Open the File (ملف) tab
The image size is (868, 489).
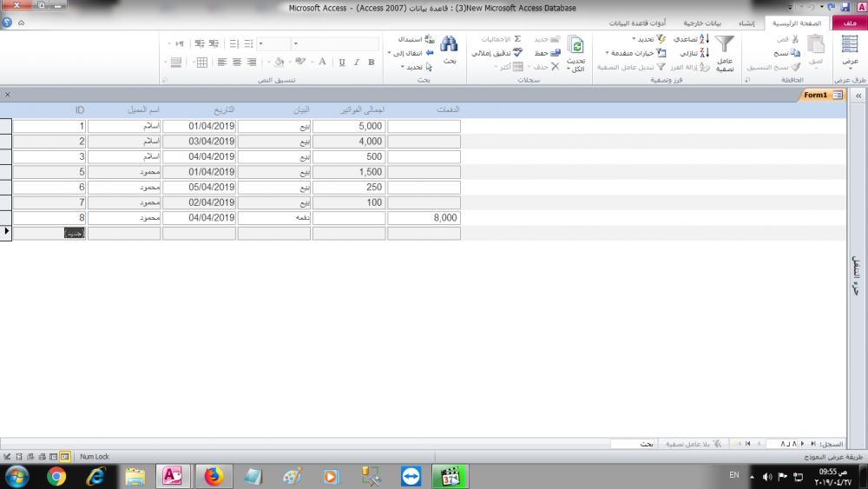coord(850,23)
